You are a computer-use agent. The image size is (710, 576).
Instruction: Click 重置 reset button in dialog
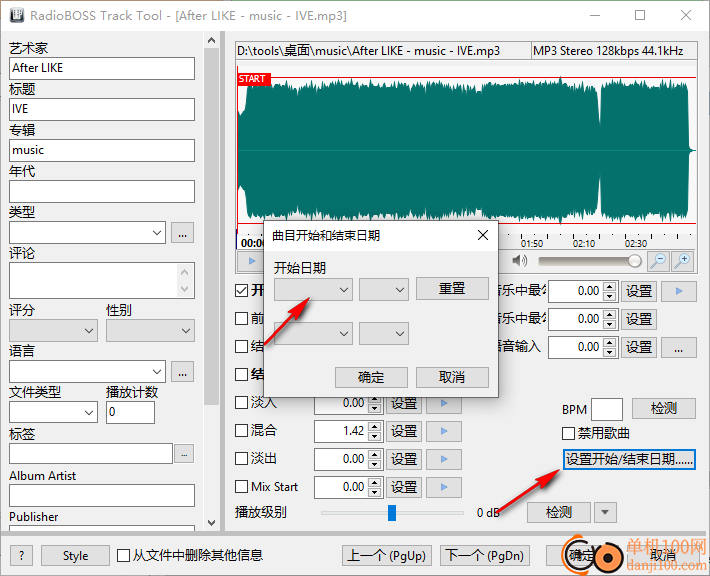point(452,288)
